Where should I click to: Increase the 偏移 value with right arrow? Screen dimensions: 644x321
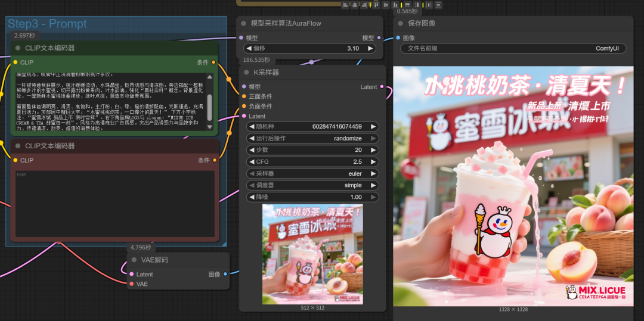370,48
